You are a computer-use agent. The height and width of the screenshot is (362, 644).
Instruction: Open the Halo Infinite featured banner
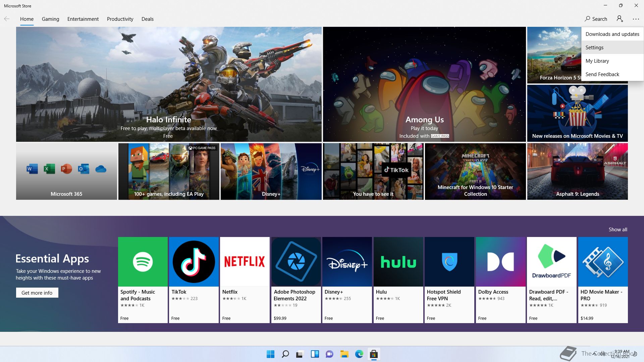click(x=169, y=84)
